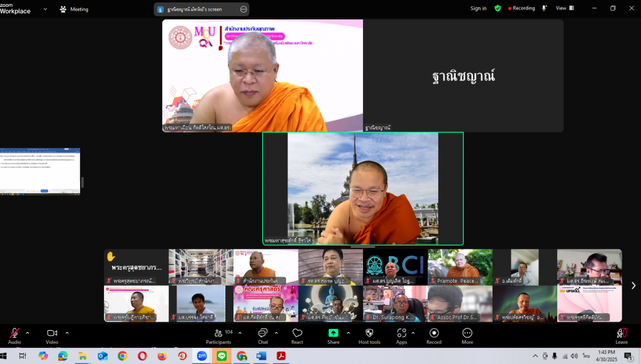The height and width of the screenshot is (364, 641).
Task: Expand the Share options arrow
Action: click(x=348, y=333)
